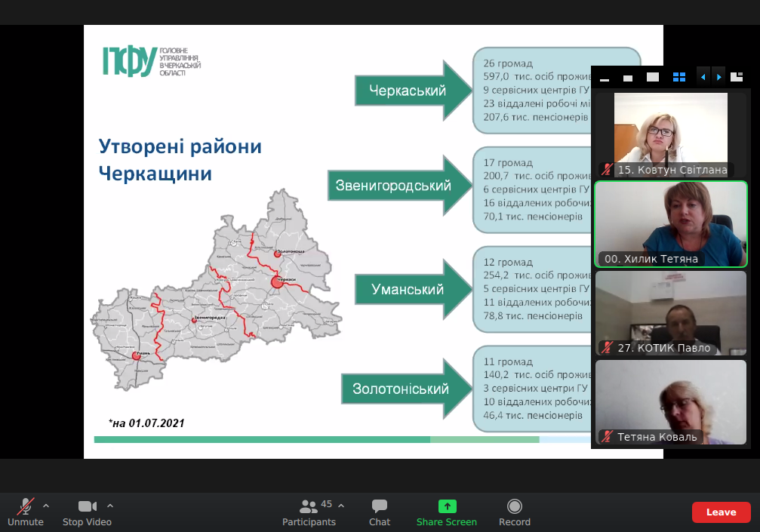Click Умань city marker on map

136,356
